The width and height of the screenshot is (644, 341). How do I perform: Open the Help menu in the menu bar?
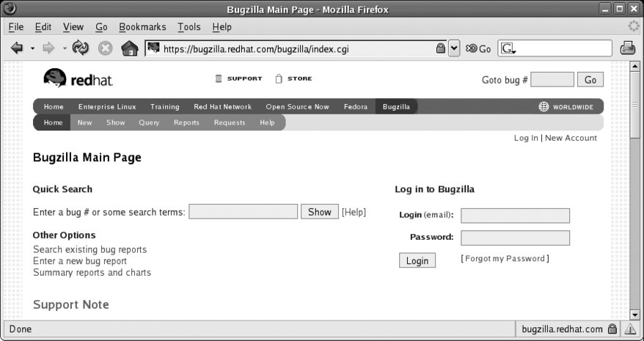click(222, 26)
